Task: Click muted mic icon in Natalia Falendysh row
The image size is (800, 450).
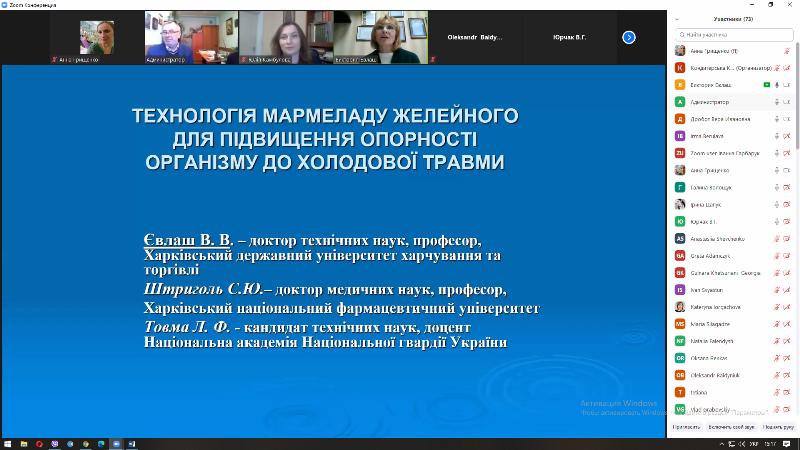Action: click(x=777, y=341)
